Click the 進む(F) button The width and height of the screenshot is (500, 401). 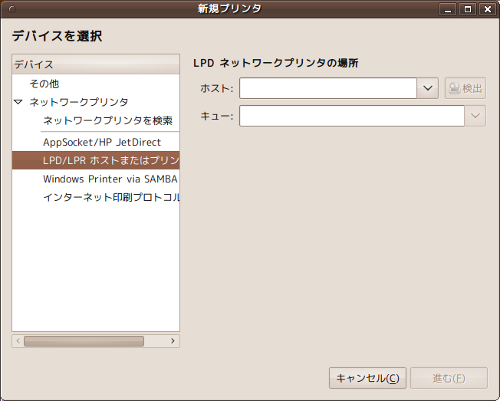(449, 378)
